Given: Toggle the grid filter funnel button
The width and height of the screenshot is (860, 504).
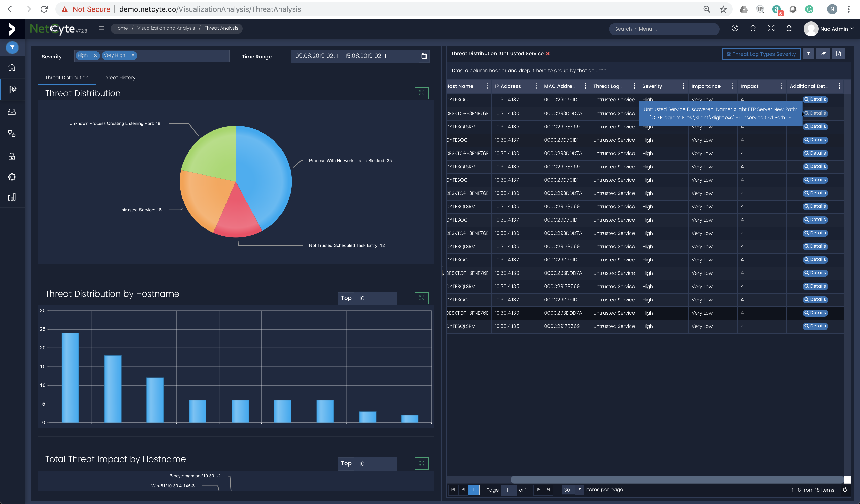Looking at the screenshot, I should click(809, 54).
